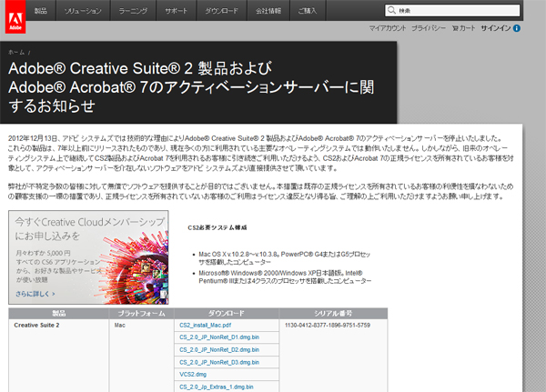Click the プラットフォーム column header
Viewport: 546px width, 392px height.
pyautogui.click(x=141, y=313)
